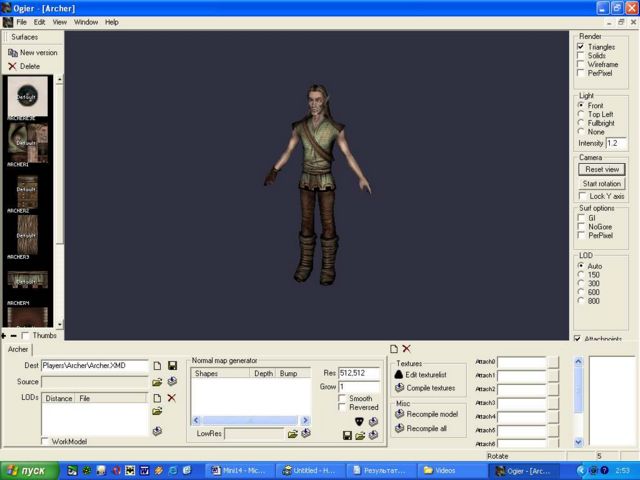
Task: Click the Windows Start (пуск) button
Action: click(29, 471)
